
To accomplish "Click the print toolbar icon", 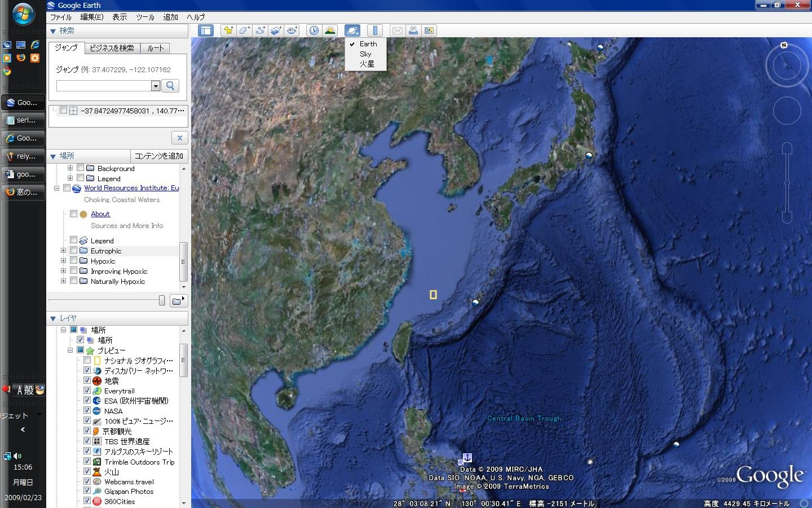I will pos(413,30).
